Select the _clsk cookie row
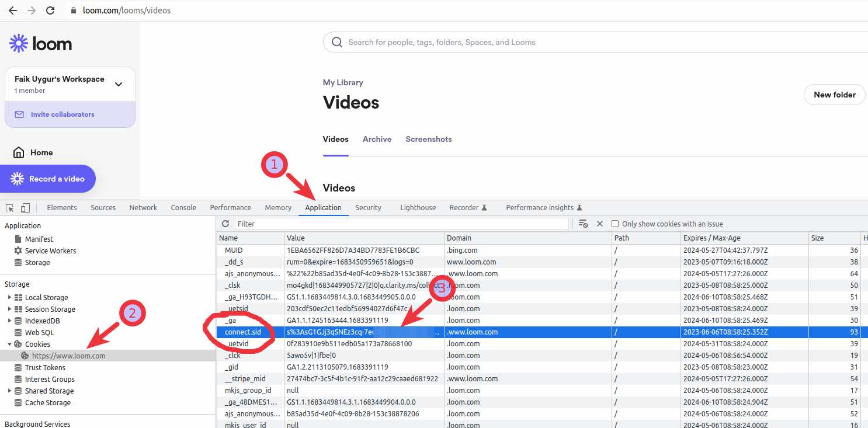The width and height of the screenshot is (868, 428). (542, 286)
